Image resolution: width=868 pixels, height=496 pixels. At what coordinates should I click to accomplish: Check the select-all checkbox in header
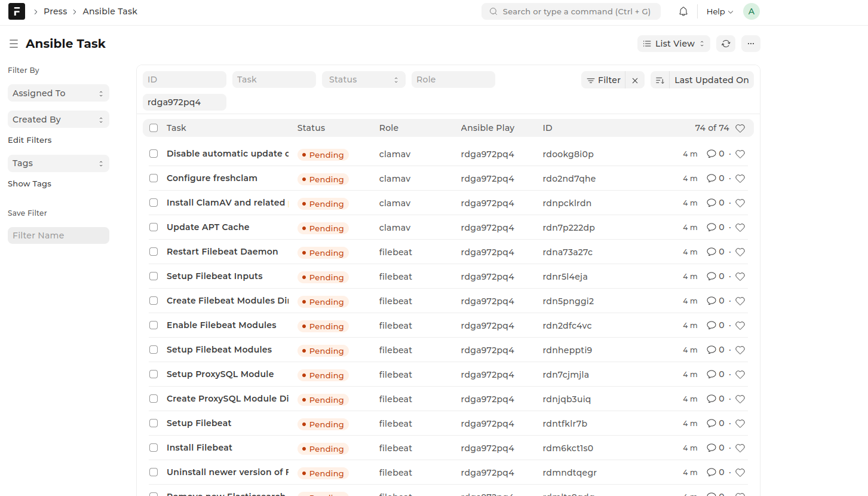153,127
